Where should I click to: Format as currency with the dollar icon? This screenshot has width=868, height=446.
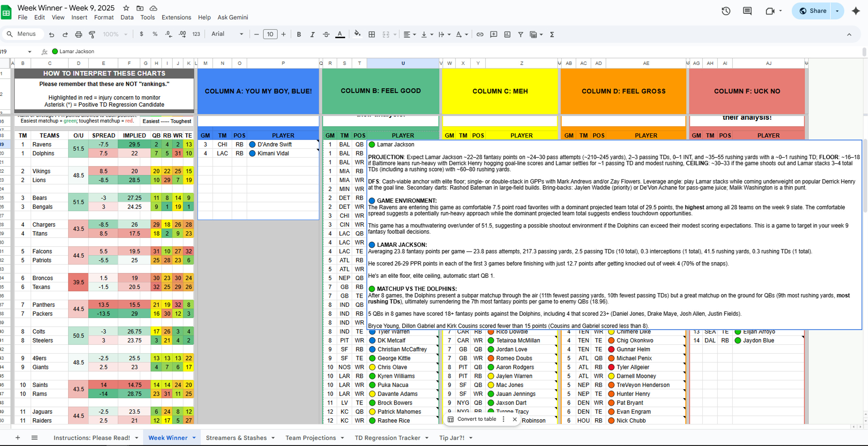141,34
